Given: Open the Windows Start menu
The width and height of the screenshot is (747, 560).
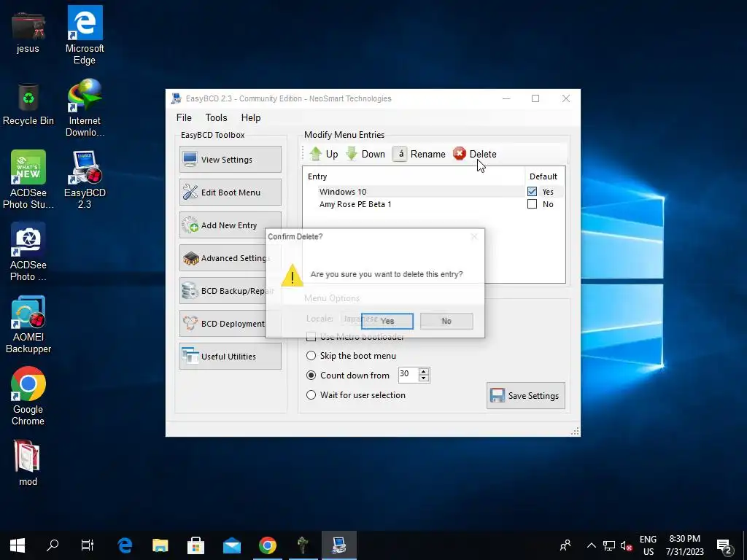Looking at the screenshot, I should tap(18, 545).
